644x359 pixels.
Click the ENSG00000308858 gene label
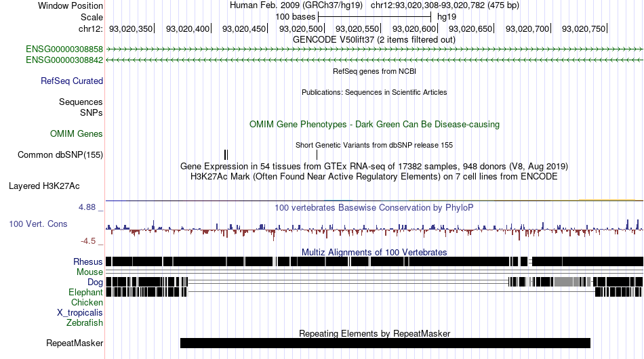[64, 49]
